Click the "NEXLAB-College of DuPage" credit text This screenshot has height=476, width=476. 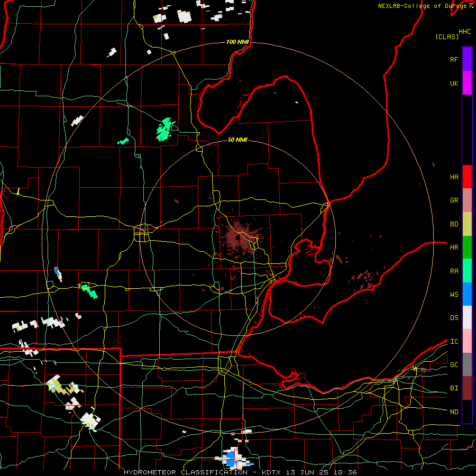tap(422, 6)
